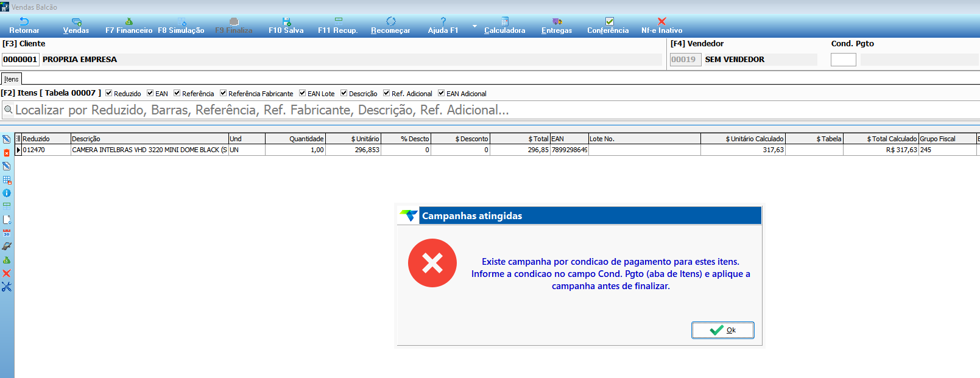
Task: Click the red trash icon in left sidebar
Action: coord(7,153)
